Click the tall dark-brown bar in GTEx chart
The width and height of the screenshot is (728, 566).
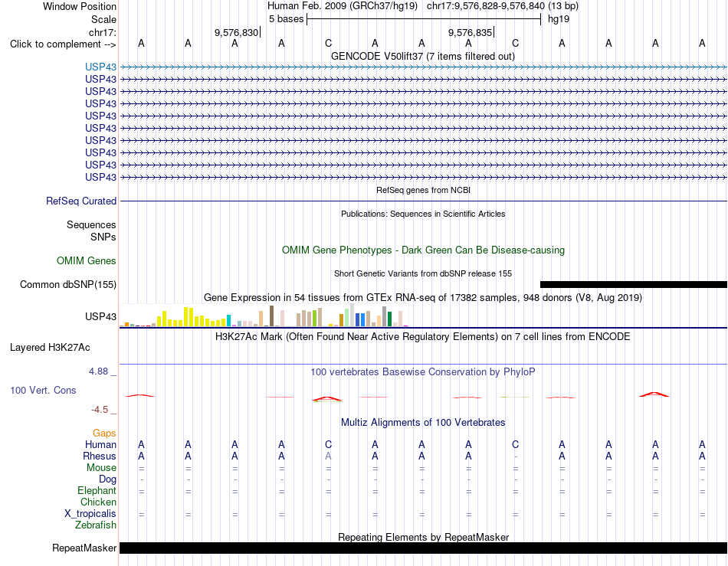271,316
